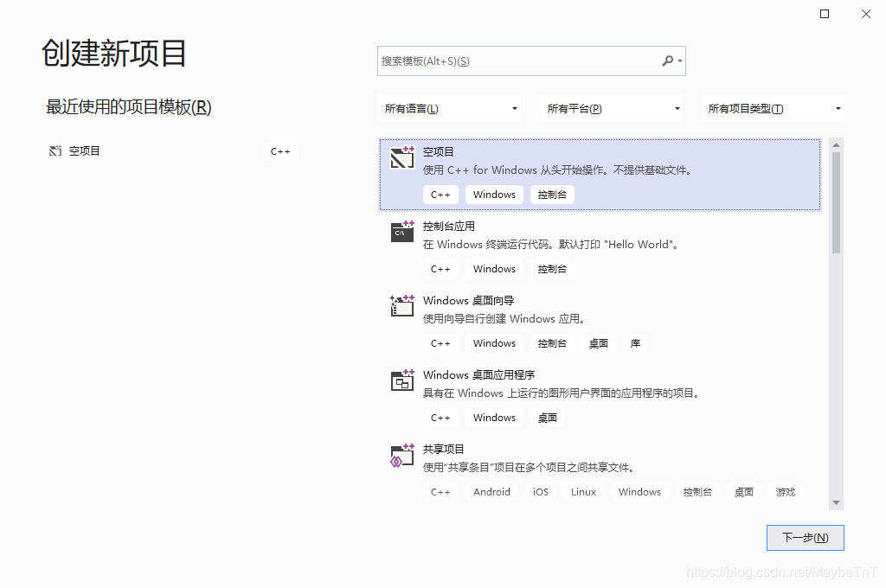886x588 pixels.
Task: Select the 空项目 template title
Action: (x=438, y=152)
